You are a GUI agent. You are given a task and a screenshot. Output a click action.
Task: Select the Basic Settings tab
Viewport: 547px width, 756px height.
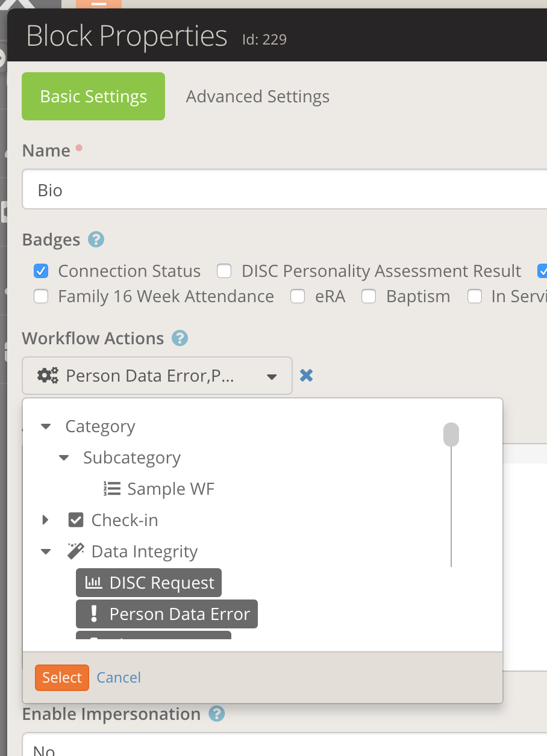(x=93, y=96)
